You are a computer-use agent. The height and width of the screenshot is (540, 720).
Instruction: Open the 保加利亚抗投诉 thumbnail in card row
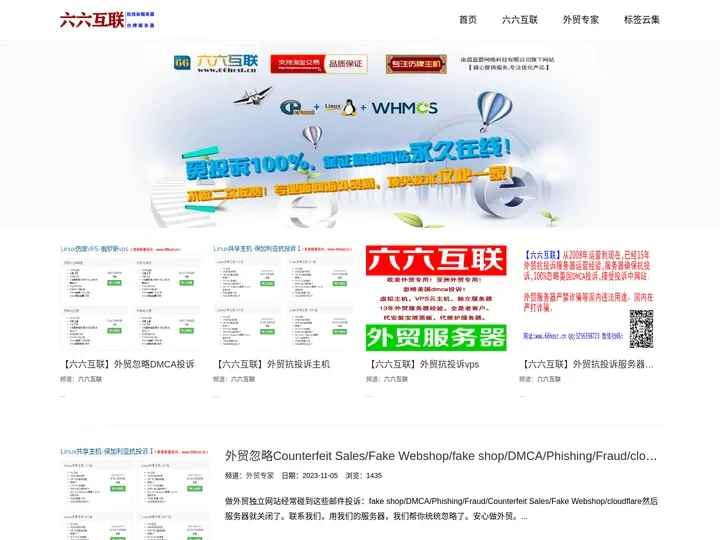pyautogui.click(x=283, y=297)
